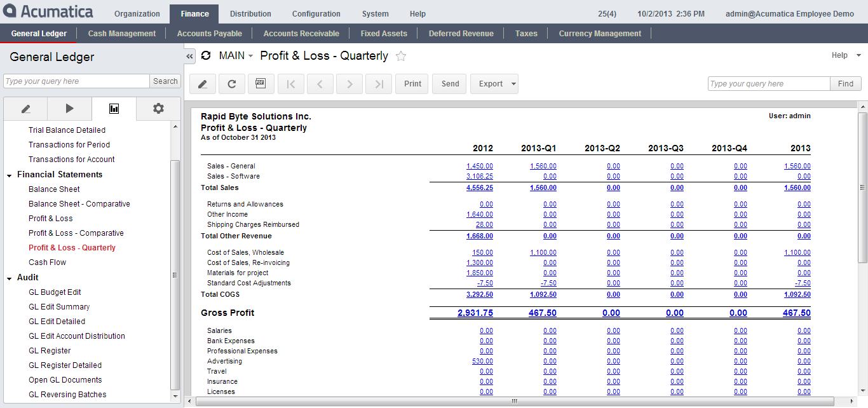The height and width of the screenshot is (408, 868).
Task: Collapse the Financial Statements group
Action: pos(10,175)
